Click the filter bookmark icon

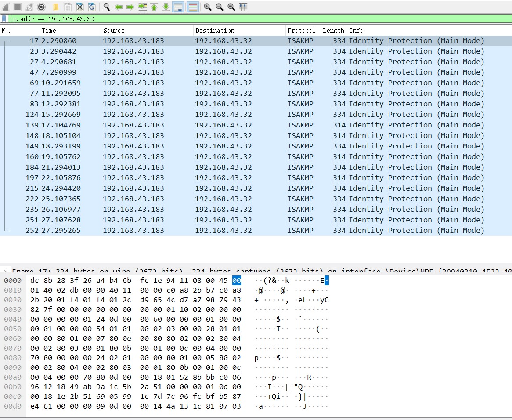pos(4,18)
